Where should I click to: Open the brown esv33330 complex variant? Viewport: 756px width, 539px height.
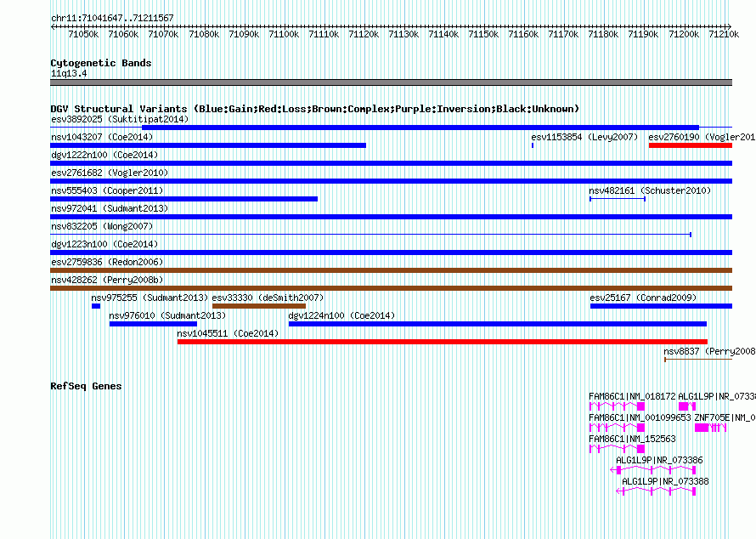[x=258, y=306]
